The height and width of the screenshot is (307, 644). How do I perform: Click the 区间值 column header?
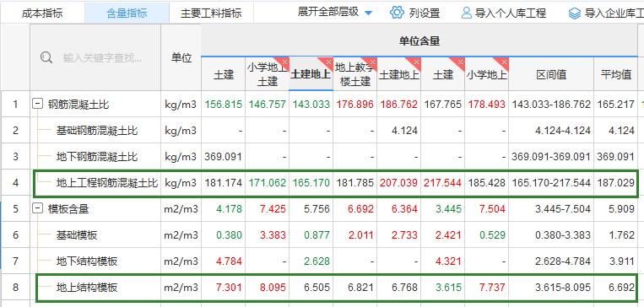[551, 74]
